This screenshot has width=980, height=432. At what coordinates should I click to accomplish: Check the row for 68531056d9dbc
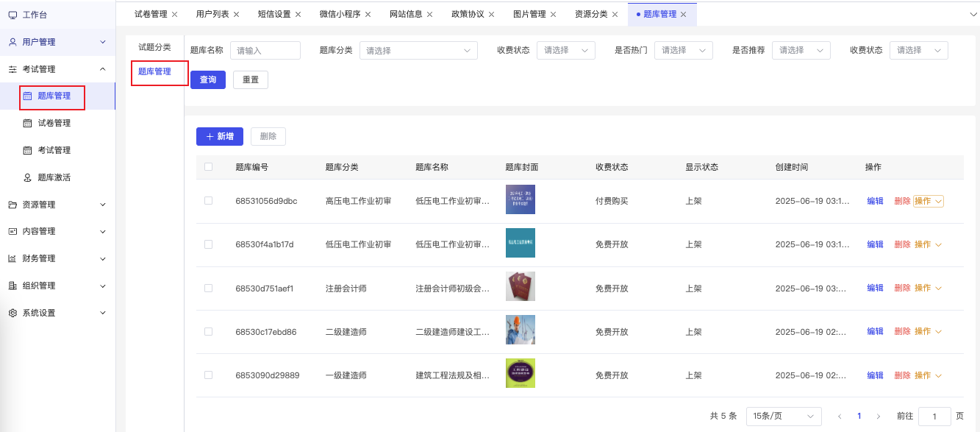click(209, 201)
